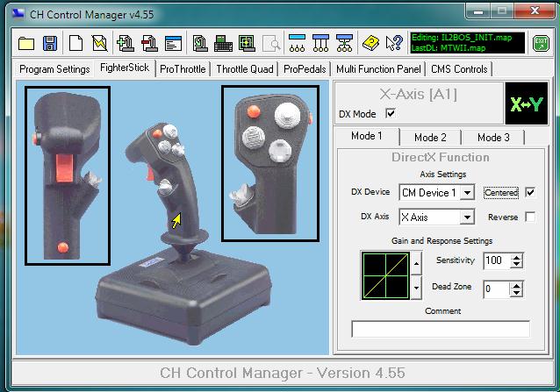Save the map with the floppy disk icon
This screenshot has width=560, height=392.
50,44
